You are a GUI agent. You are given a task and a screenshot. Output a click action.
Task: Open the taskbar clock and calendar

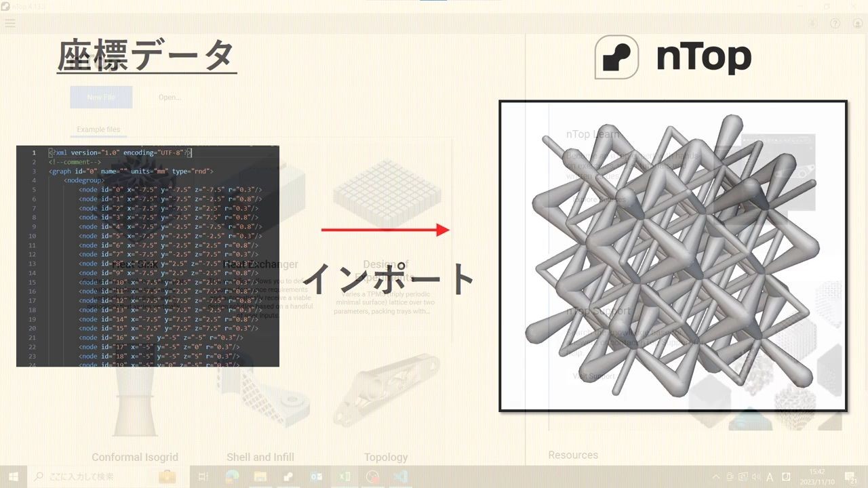coord(817,476)
